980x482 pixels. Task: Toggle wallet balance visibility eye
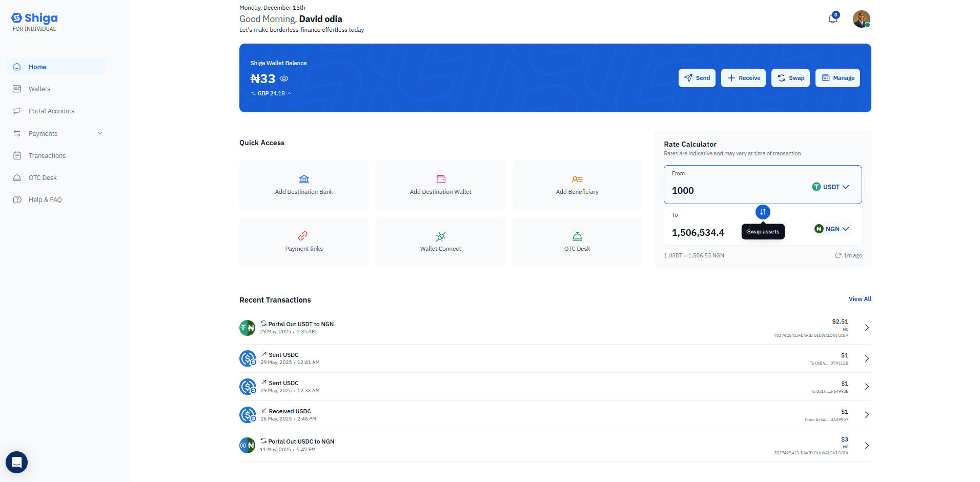(x=284, y=79)
